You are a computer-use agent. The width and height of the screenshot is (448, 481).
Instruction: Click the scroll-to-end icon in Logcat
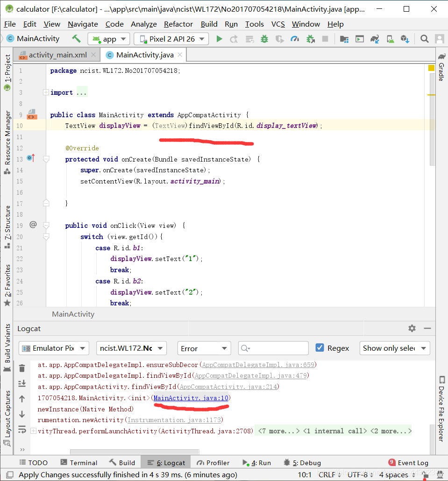pos(22,383)
